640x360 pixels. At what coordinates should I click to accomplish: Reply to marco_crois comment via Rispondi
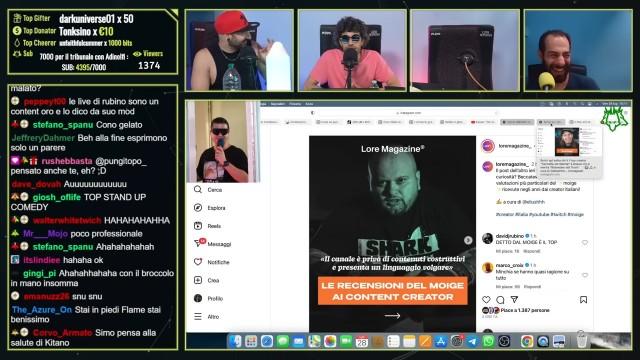533,287
